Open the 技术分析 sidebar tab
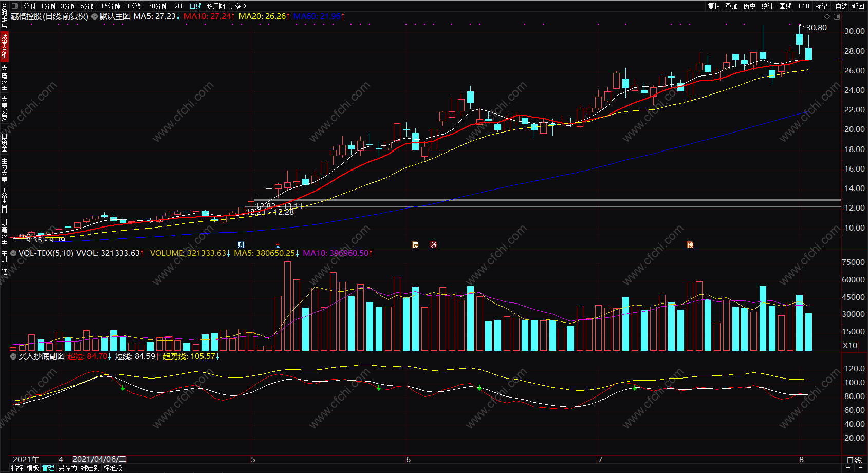 click(x=4, y=46)
